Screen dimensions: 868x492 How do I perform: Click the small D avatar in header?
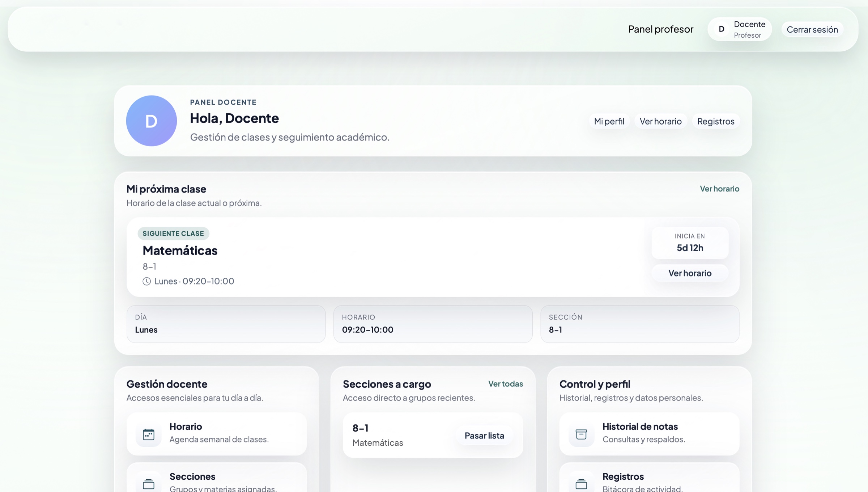pos(721,29)
